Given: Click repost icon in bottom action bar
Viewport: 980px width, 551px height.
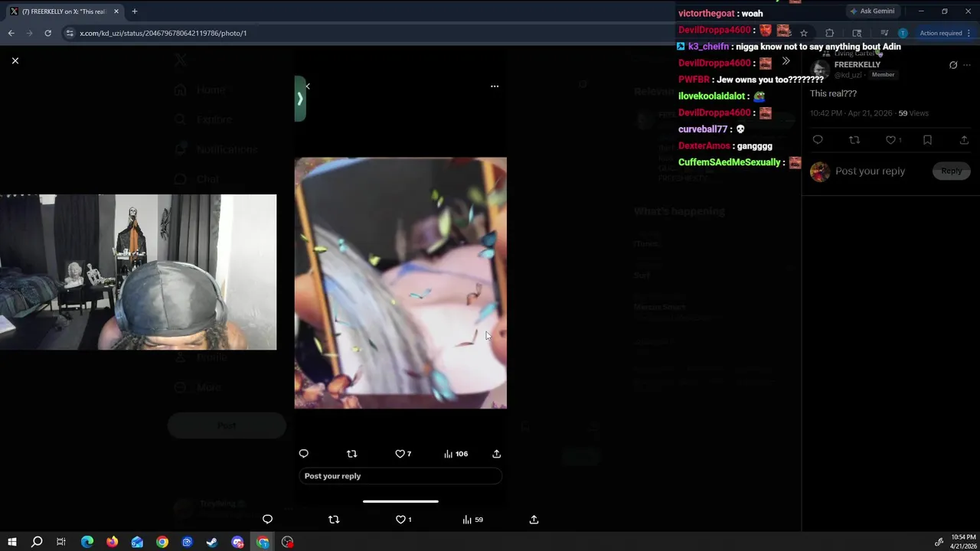Looking at the screenshot, I should click(334, 520).
